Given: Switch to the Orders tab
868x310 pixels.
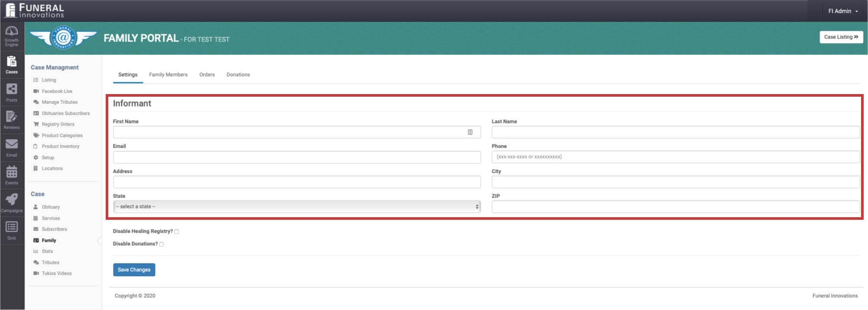Looking at the screenshot, I should point(207,75).
